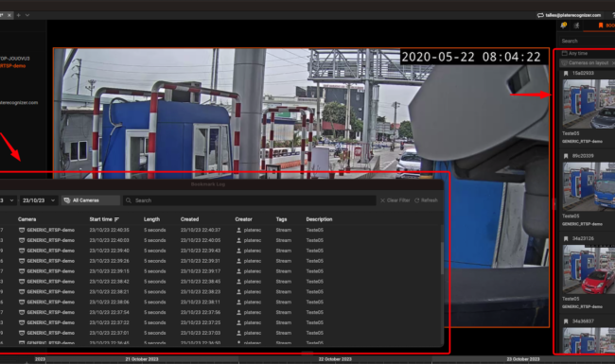615x364 pixels.
Task: Select bookmark row starting 23/10/23 22:38:21
Action: [x=220, y=291]
